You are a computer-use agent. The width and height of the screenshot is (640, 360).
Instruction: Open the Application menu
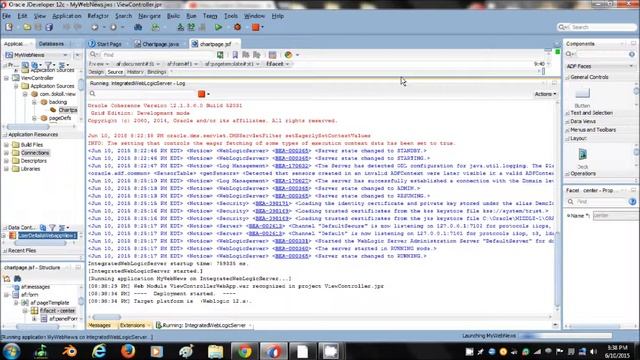tap(67, 16)
